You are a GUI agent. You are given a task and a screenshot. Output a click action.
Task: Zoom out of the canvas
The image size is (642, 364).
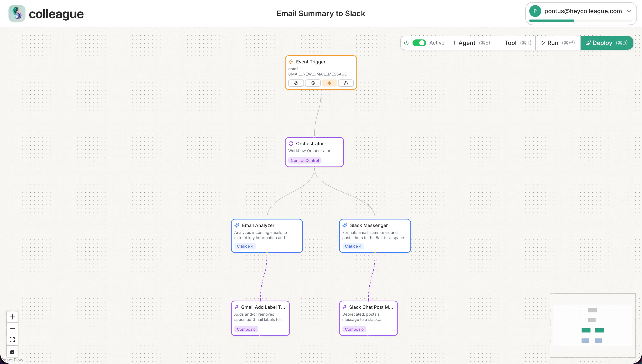click(12, 328)
